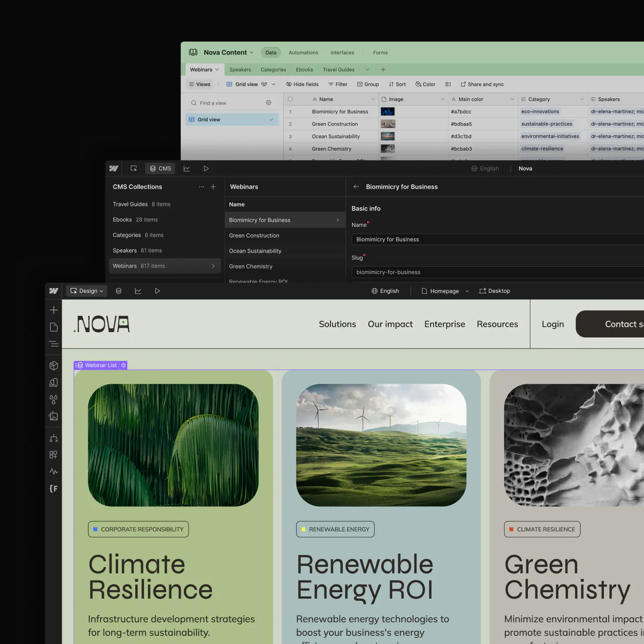Click Hide fields in the grid toolbar
This screenshot has width=644, height=644.
[302, 84]
